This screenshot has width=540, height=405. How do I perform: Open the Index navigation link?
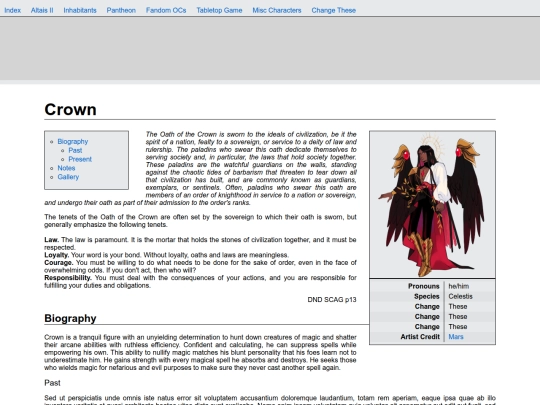click(12, 10)
